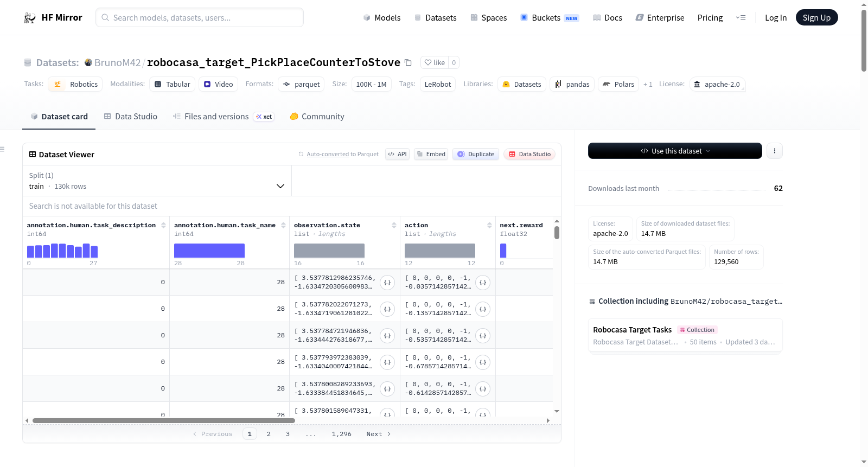Click the API button in viewer

(397, 154)
